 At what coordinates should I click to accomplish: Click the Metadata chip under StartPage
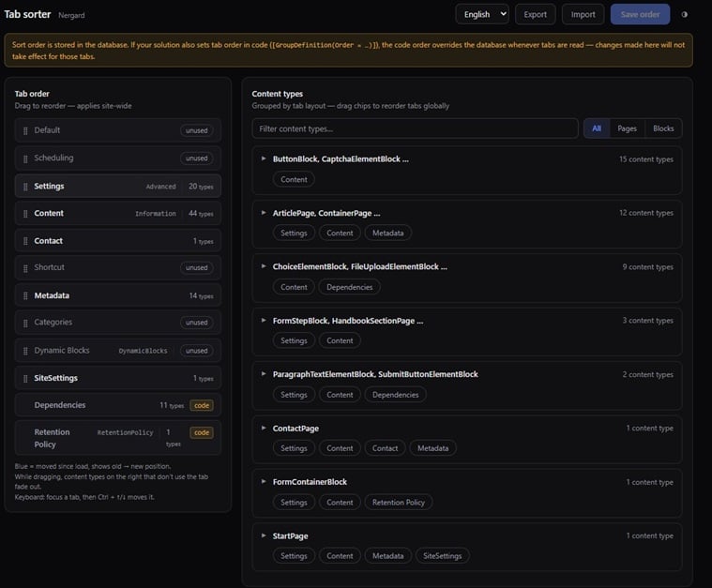coord(387,556)
